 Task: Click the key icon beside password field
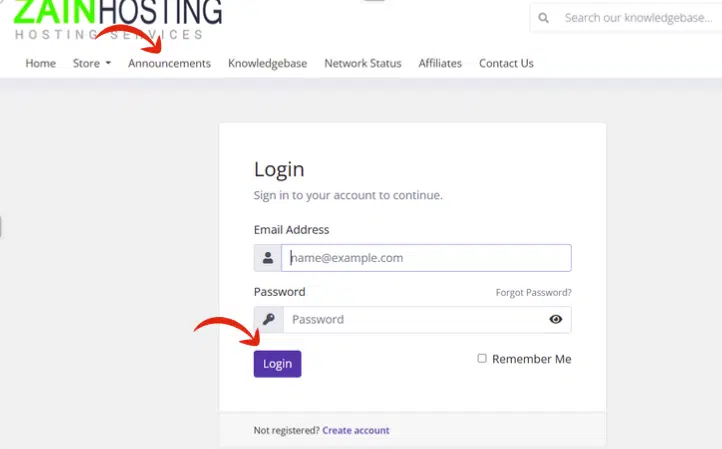[268, 320]
